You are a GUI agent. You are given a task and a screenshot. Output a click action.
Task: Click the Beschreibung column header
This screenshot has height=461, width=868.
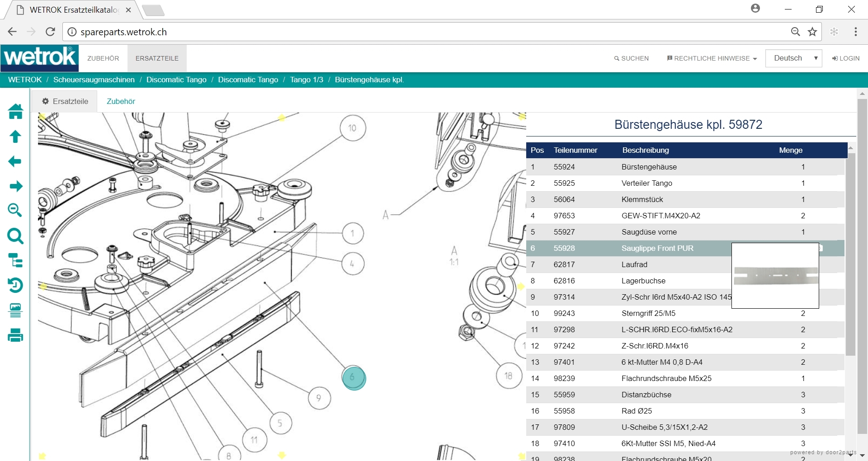tap(646, 150)
